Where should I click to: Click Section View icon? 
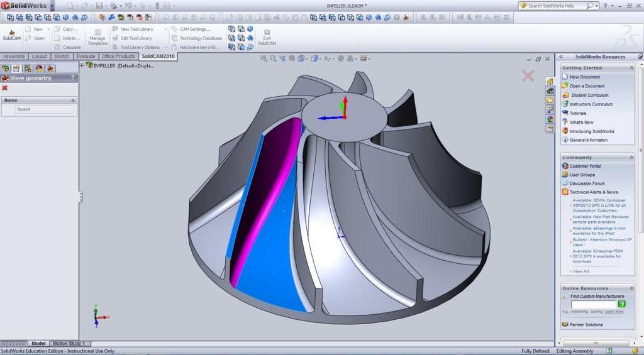click(x=292, y=58)
